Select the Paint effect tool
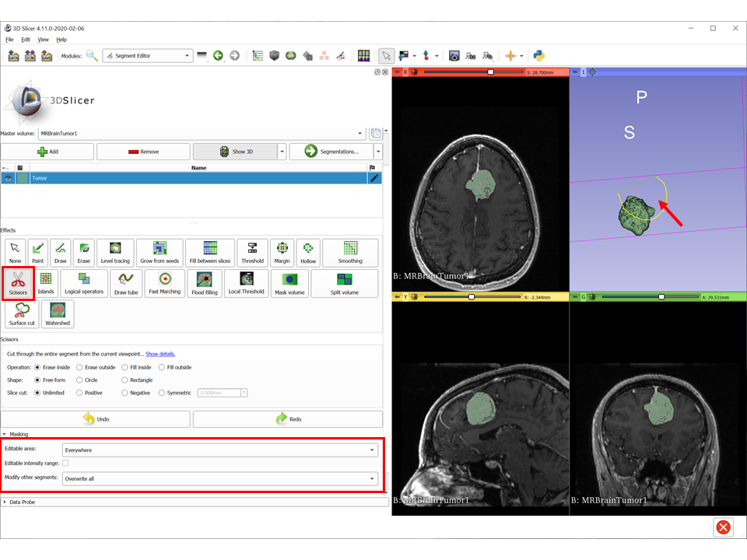 37,252
